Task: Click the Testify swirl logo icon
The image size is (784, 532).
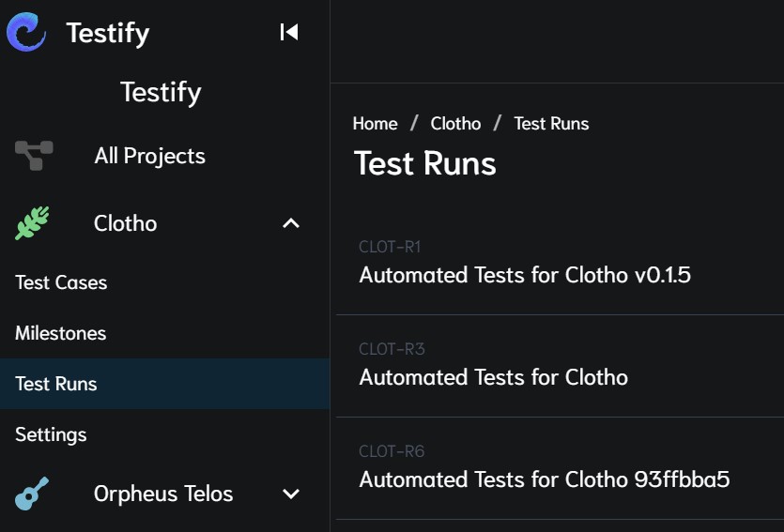Action: click(26, 32)
